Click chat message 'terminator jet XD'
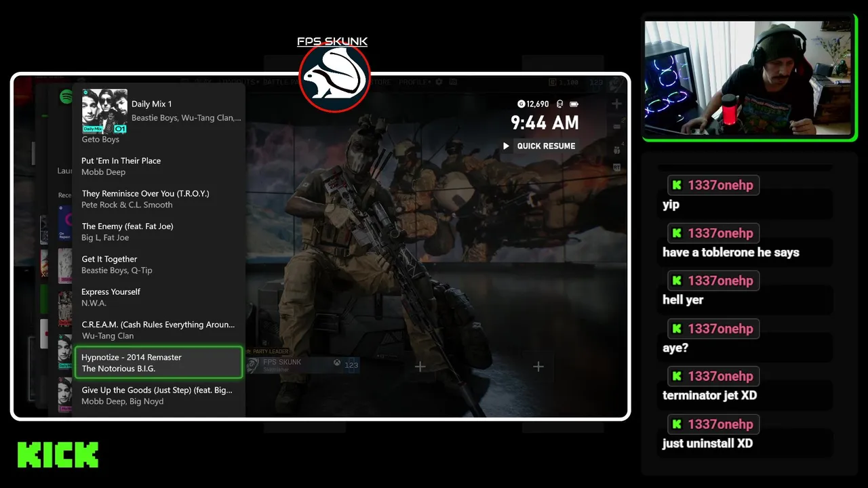868x488 pixels. [x=710, y=395]
